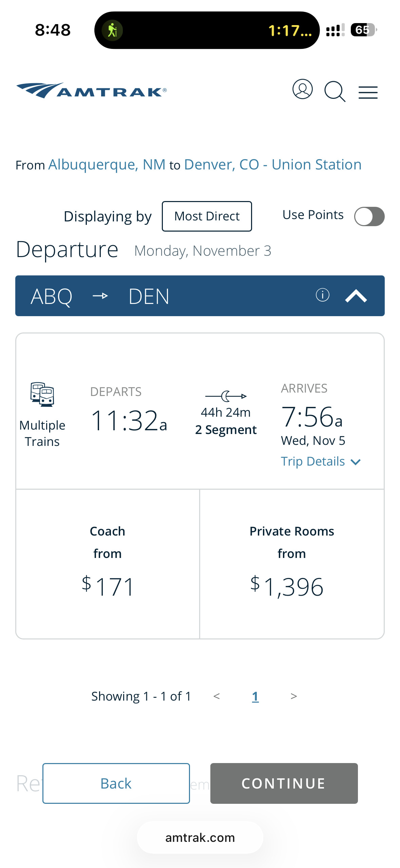This screenshot has width=400, height=868.
Task: Tap the hiking activity icon in Dynamic Island
Action: click(112, 31)
